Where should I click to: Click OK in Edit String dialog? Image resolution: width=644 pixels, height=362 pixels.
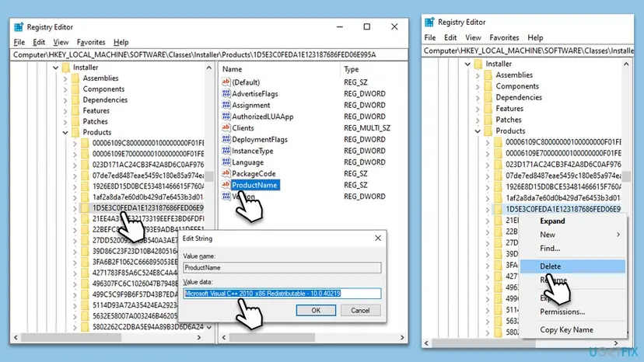[316, 310]
